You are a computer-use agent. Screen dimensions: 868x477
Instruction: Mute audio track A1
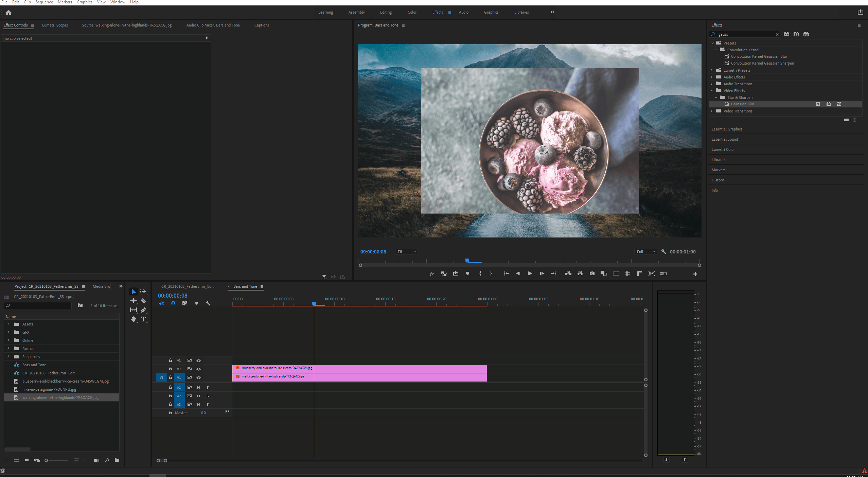(199, 387)
